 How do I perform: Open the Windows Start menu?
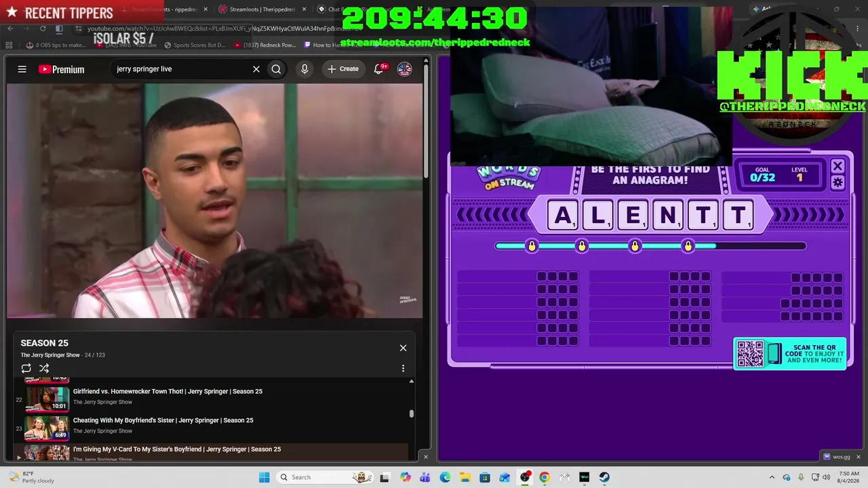coord(264,477)
